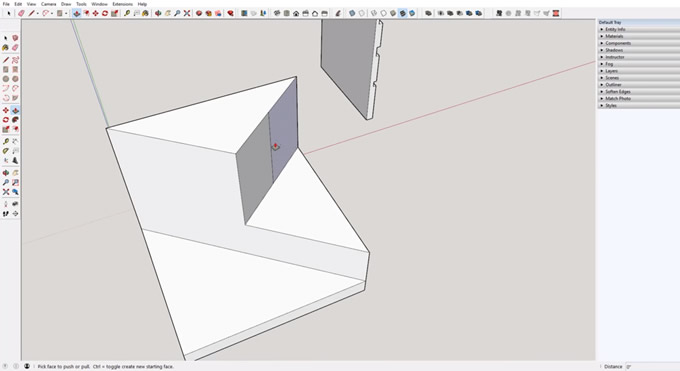The image size is (680, 371).
Task: Expand the Soften Edges panel
Action: coord(638,92)
